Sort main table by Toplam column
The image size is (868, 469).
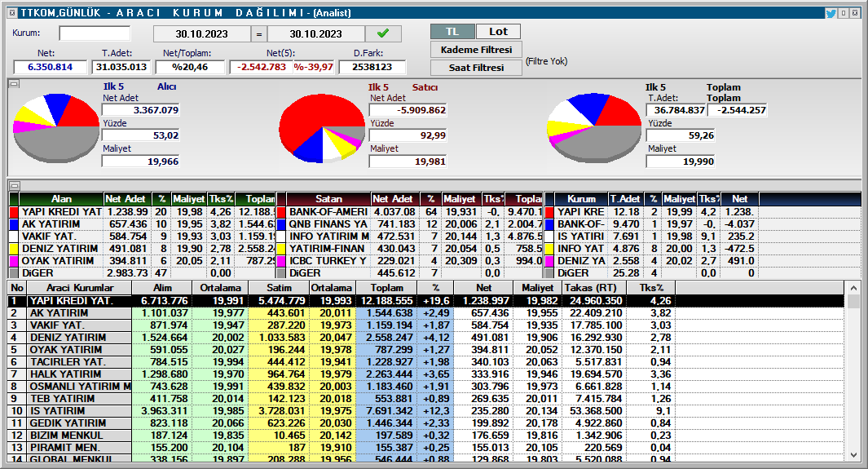tap(387, 288)
